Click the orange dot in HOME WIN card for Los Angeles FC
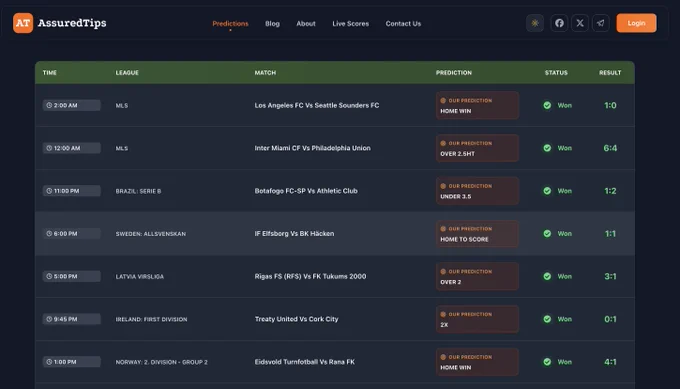This screenshot has height=389, width=680. coord(443,101)
